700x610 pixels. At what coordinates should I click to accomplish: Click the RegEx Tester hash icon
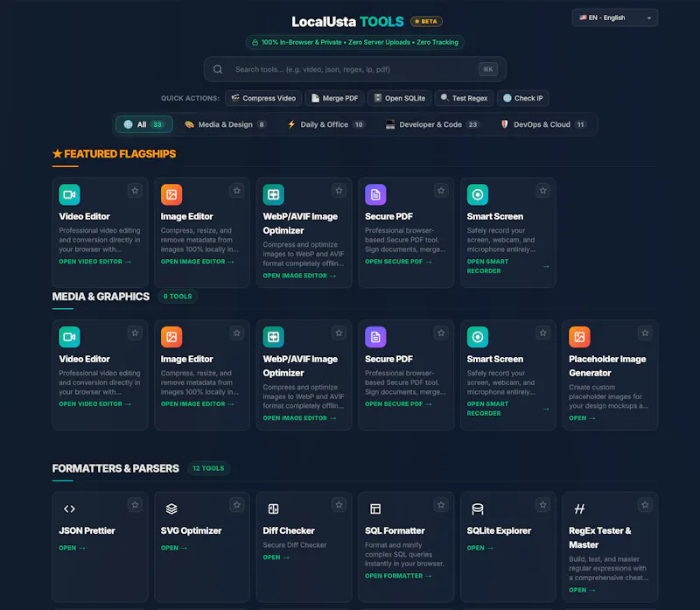click(x=579, y=508)
